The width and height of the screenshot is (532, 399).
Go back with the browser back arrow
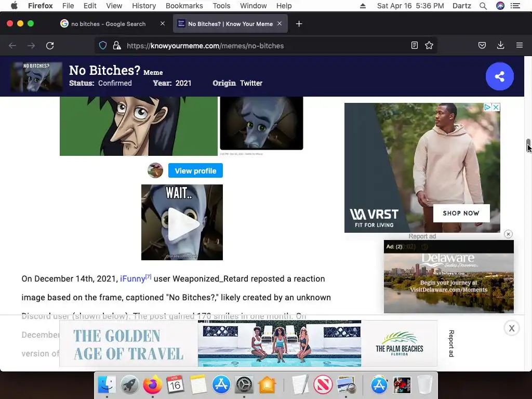pos(12,46)
